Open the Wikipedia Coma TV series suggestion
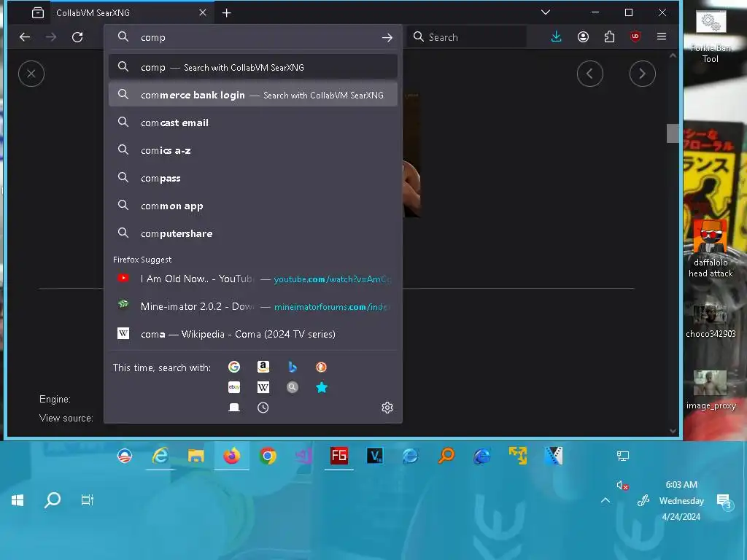The width and height of the screenshot is (747, 560). [x=253, y=334]
